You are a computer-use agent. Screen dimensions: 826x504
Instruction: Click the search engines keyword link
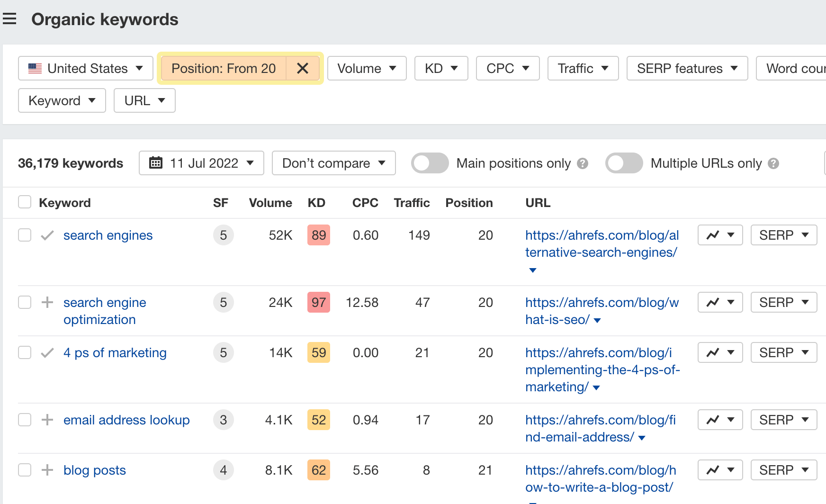(x=108, y=235)
